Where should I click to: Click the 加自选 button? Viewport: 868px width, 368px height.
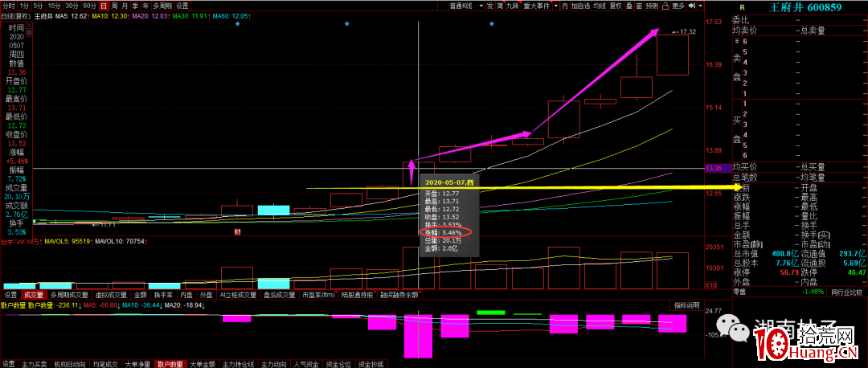[578, 6]
